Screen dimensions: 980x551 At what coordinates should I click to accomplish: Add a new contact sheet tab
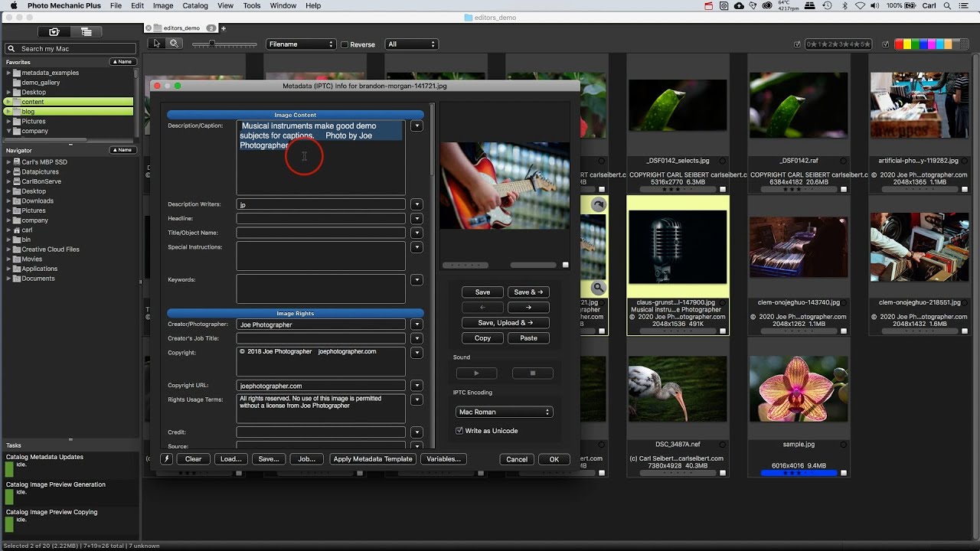click(x=223, y=28)
